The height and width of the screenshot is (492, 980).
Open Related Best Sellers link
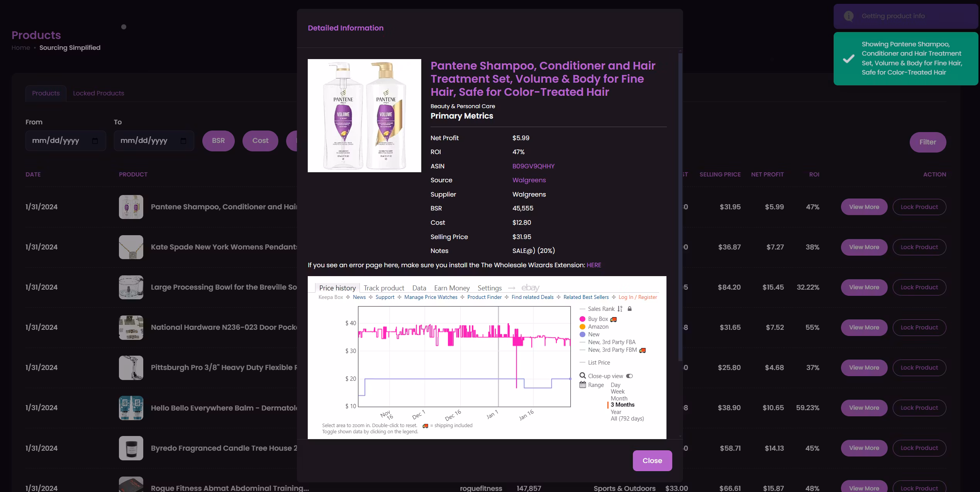coord(586,297)
